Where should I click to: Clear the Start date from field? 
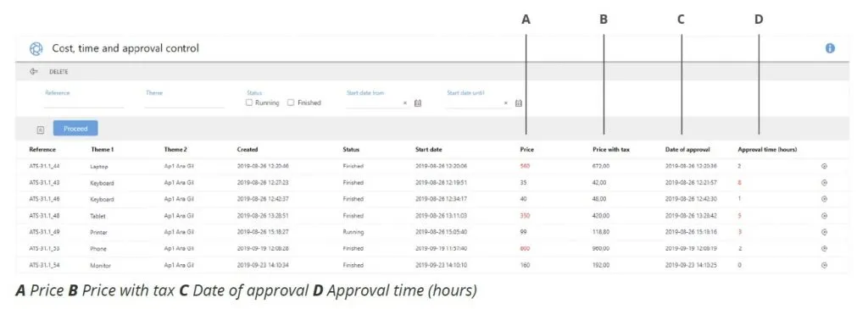point(404,102)
